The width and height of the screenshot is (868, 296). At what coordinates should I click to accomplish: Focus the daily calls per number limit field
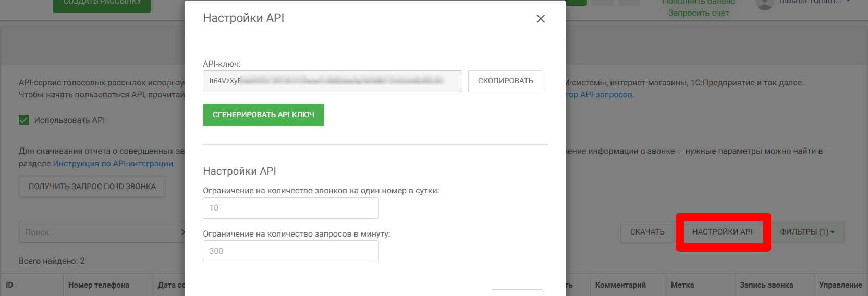[290, 208]
